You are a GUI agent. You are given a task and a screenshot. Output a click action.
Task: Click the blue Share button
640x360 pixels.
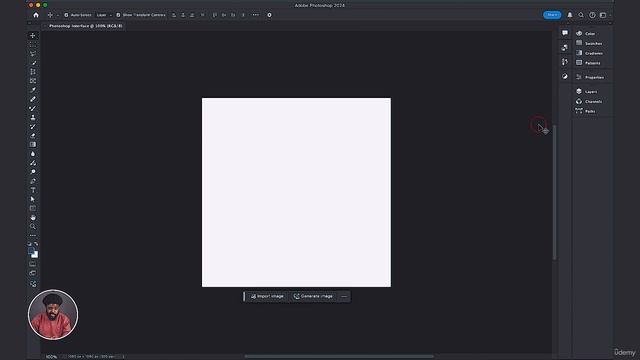click(552, 15)
